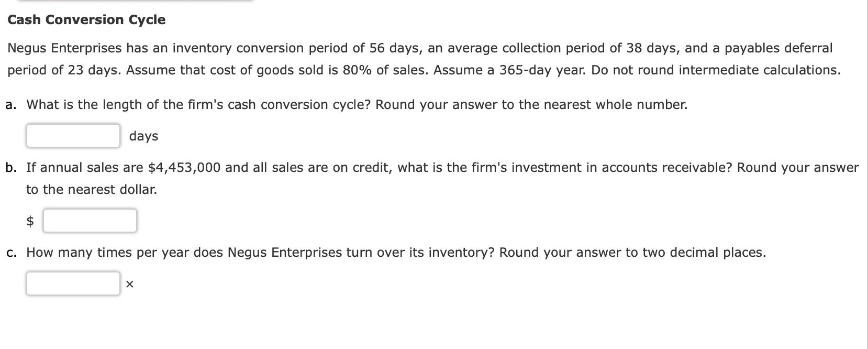Click the days label after the first input

[x=142, y=136]
